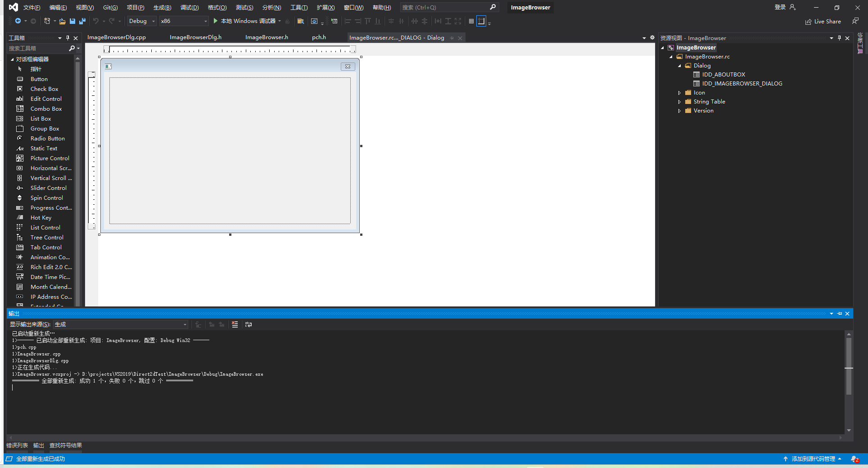Screen dimensions: 868x468
Task: Click the undo arrow icon
Action: (x=96, y=21)
